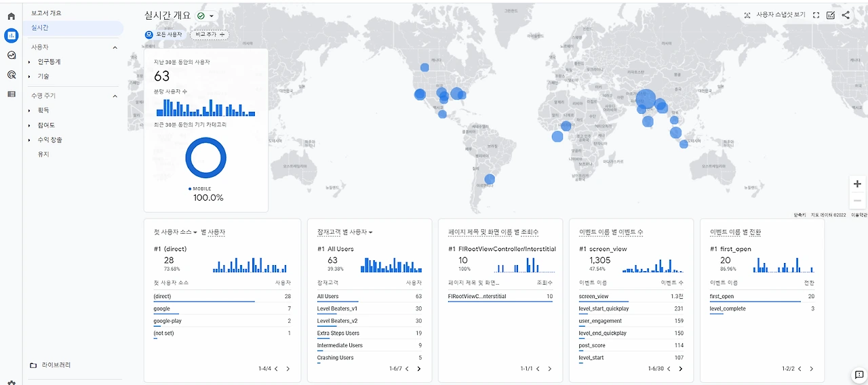
Task: Select the (not set) source row
Action: coord(222,333)
